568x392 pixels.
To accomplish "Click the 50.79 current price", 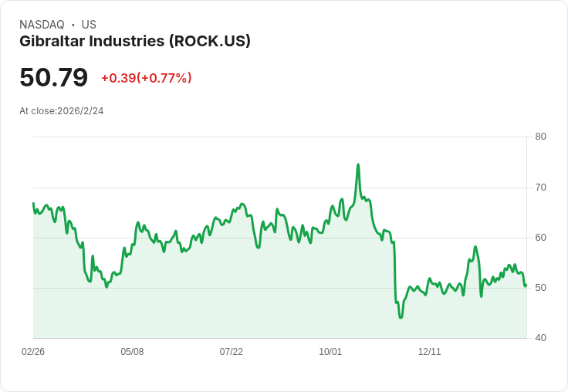I will (53, 77).
